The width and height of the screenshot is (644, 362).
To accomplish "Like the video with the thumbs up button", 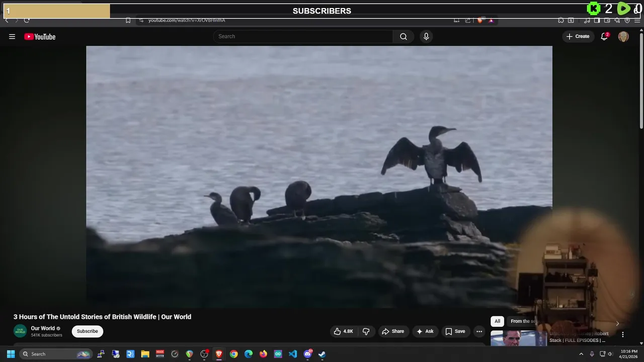I will click(344, 331).
